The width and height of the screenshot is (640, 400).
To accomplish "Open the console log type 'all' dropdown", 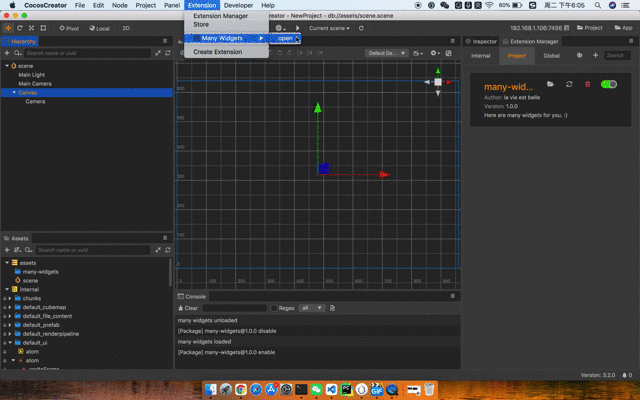I will point(311,308).
